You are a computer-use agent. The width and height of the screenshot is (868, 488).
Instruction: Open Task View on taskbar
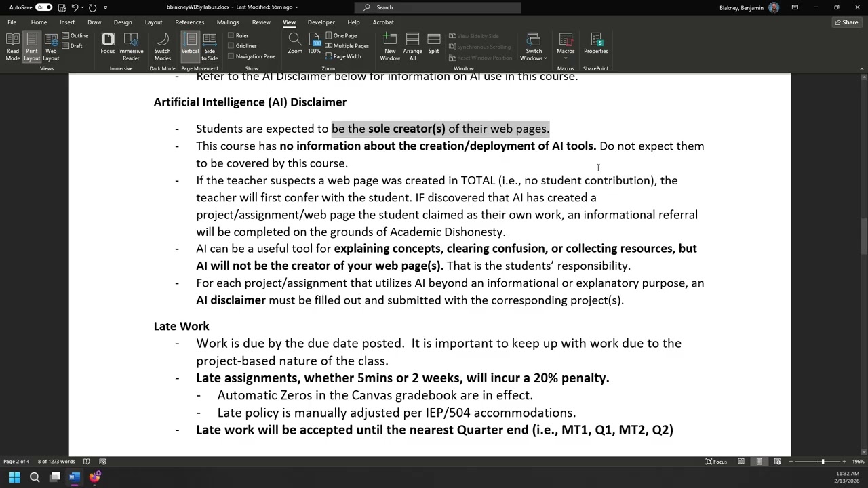coord(55,477)
